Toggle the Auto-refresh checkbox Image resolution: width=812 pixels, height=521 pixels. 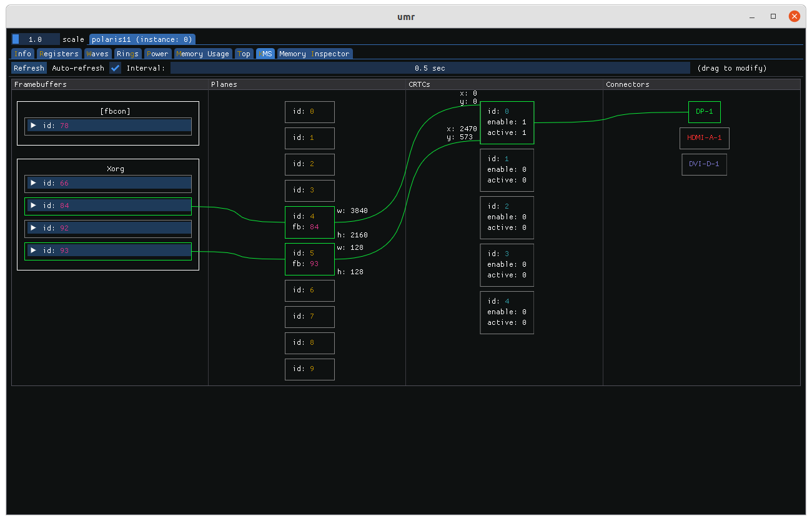coord(116,68)
